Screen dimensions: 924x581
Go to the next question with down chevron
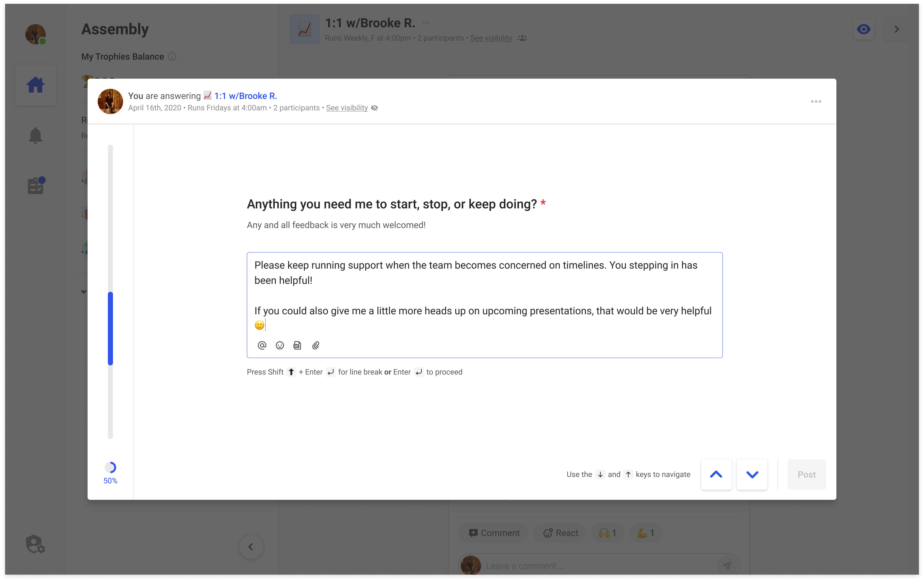pyautogui.click(x=752, y=474)
